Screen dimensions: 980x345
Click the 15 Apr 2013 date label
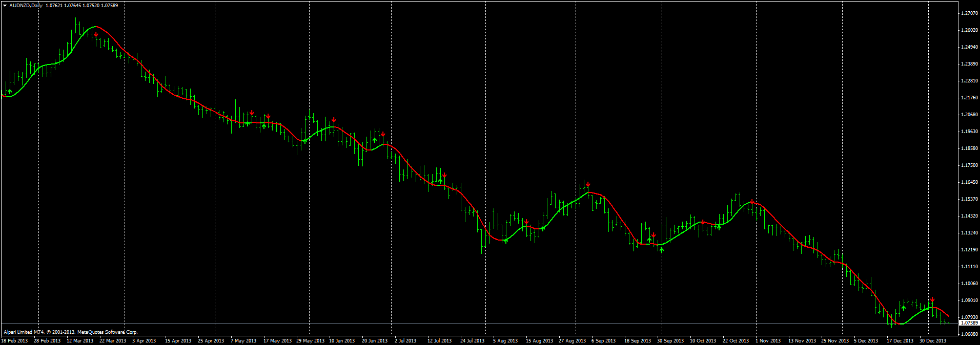pyautogui.click(x=178, y=341)
